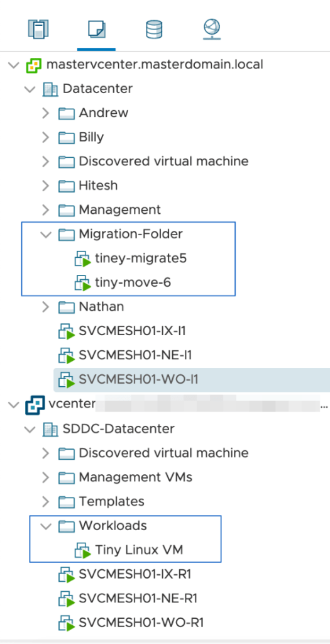
Task: Collapse the mastervcenter.masterdomain.local root node
Action: (x=14, y=65)
